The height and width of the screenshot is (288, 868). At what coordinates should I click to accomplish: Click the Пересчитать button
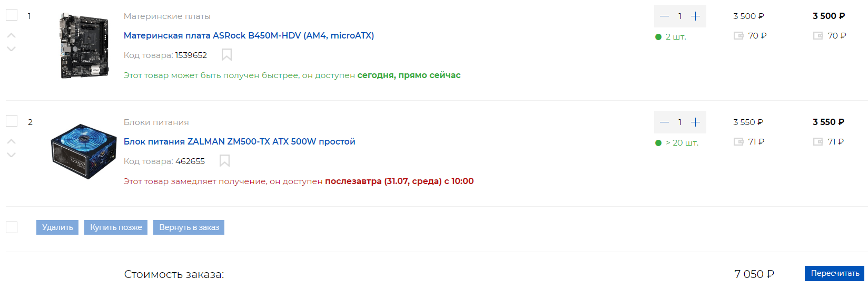pyautogui.click(x=834, y=273)
